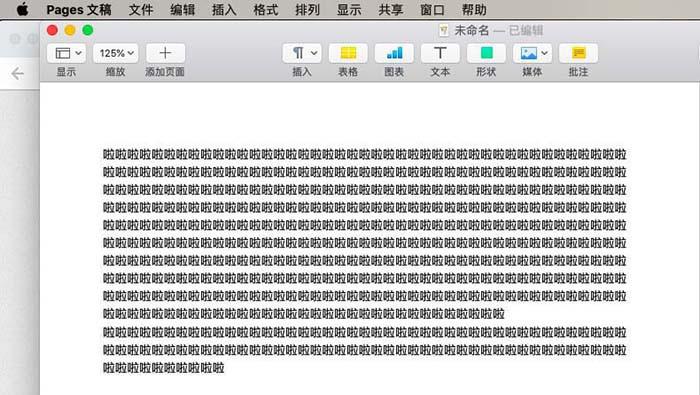Add a page with the plus button

pos(165,53)
